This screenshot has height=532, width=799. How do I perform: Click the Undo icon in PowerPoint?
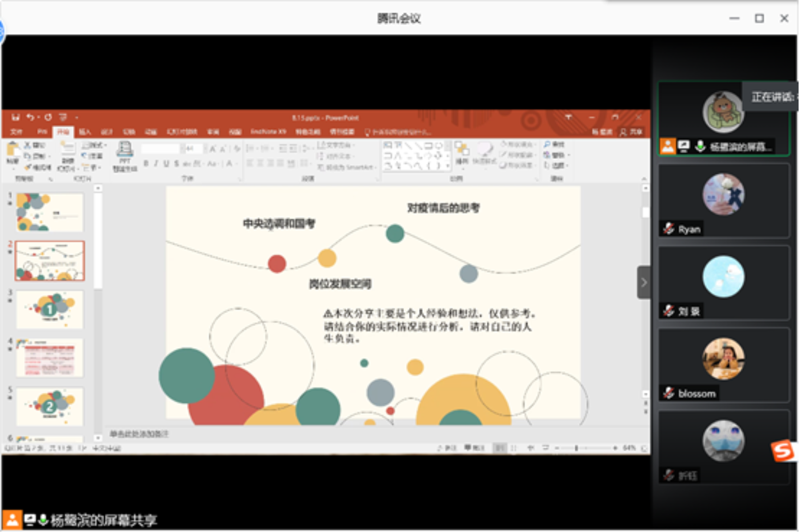pos(31,118)
